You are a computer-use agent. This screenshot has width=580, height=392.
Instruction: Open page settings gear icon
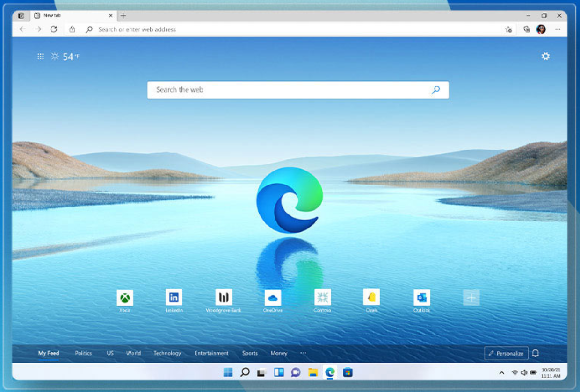point(545,56)
